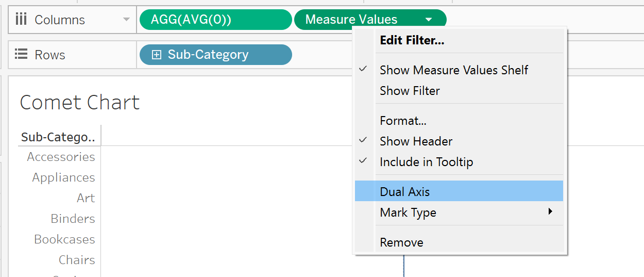644x277 pixels.
Task: Enable Dual Axis for Measure Values
Action: [x=404, y=192]
